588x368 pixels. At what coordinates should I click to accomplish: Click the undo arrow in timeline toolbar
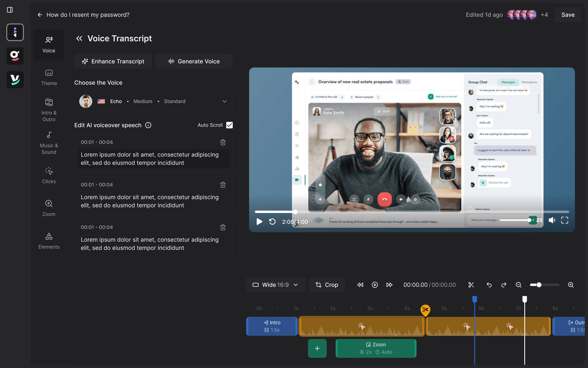pos(489,285)
